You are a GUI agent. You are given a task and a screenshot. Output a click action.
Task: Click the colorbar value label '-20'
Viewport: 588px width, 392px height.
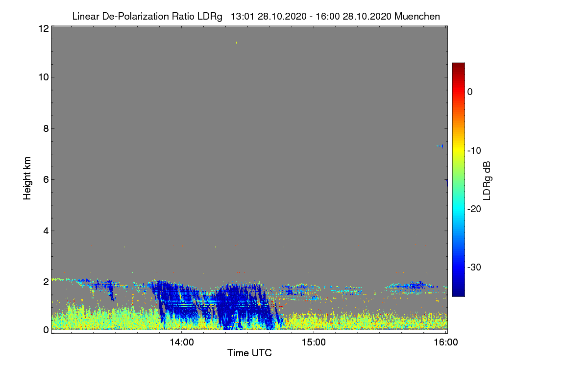474,209
